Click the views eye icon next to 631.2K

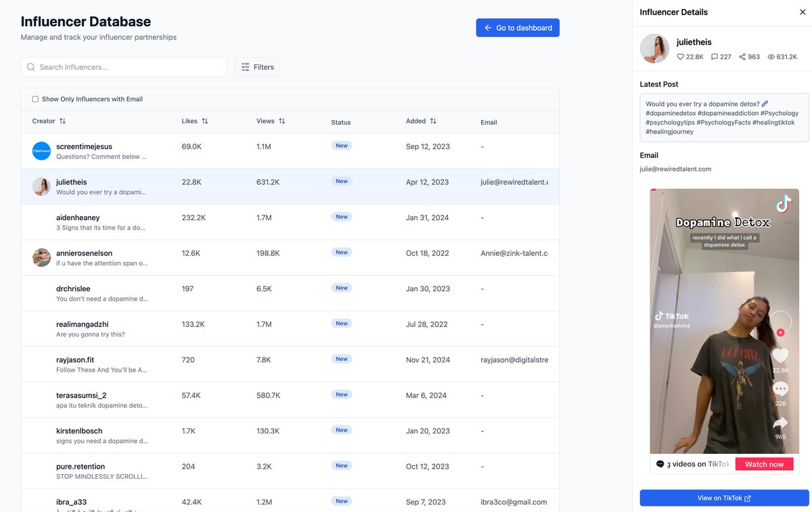click(771, 57)
